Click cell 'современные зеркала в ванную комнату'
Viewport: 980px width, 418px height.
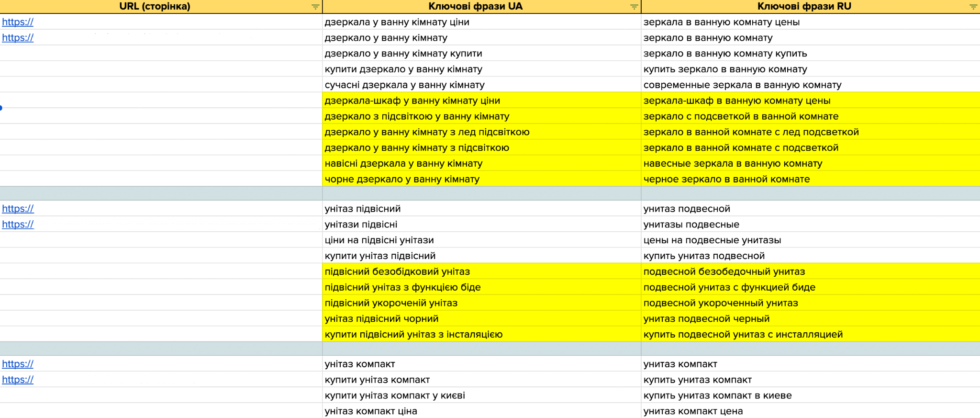(742, 85)
